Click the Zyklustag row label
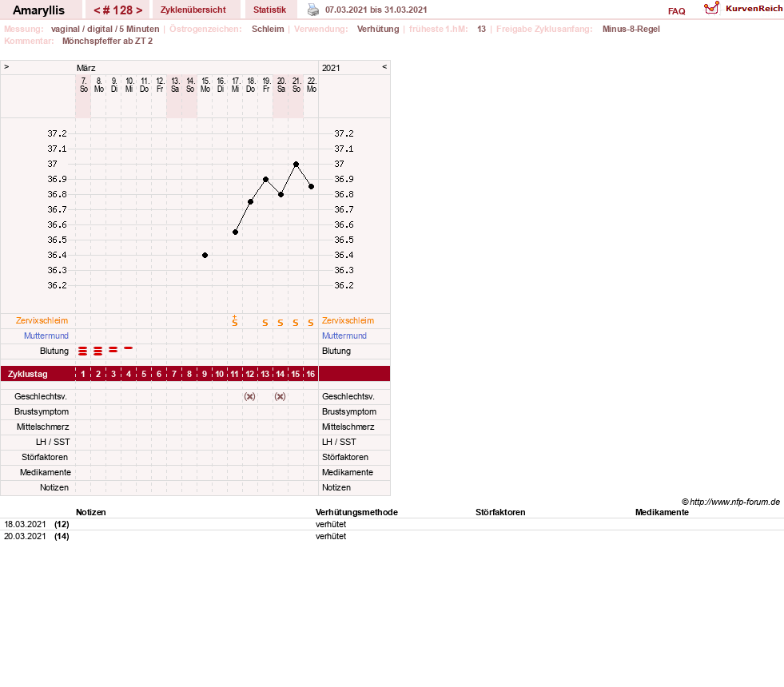The height and width of the screenshot is (687, 784). [x=27, y=374]
